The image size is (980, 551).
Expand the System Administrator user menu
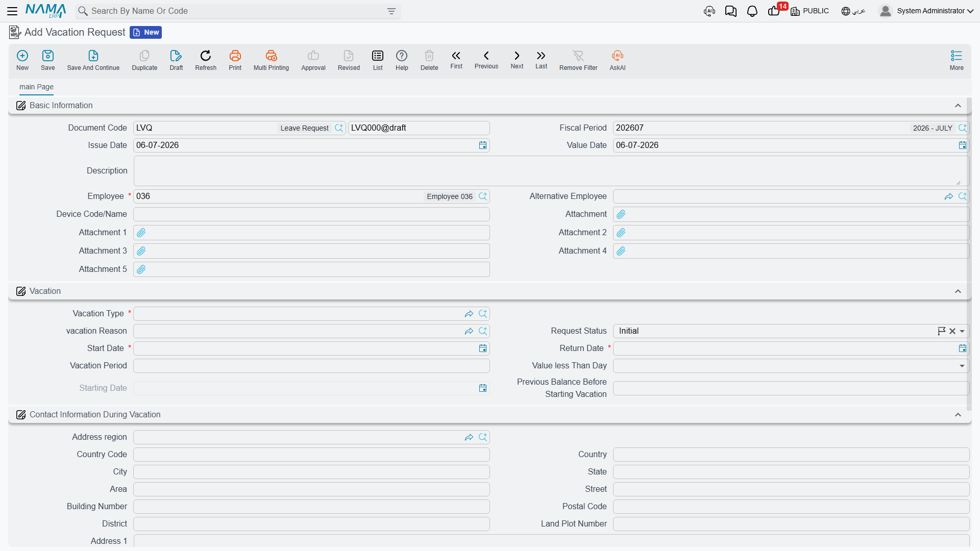926,11
